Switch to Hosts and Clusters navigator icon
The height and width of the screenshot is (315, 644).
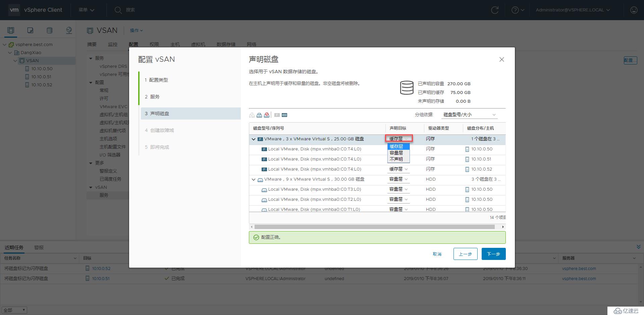(11, 31)
